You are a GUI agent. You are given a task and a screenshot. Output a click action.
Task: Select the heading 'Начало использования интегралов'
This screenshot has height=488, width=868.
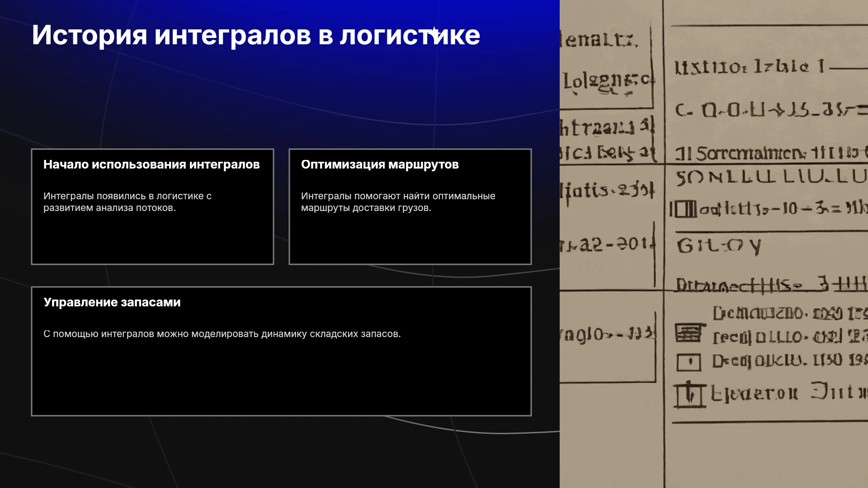point(151,164)
